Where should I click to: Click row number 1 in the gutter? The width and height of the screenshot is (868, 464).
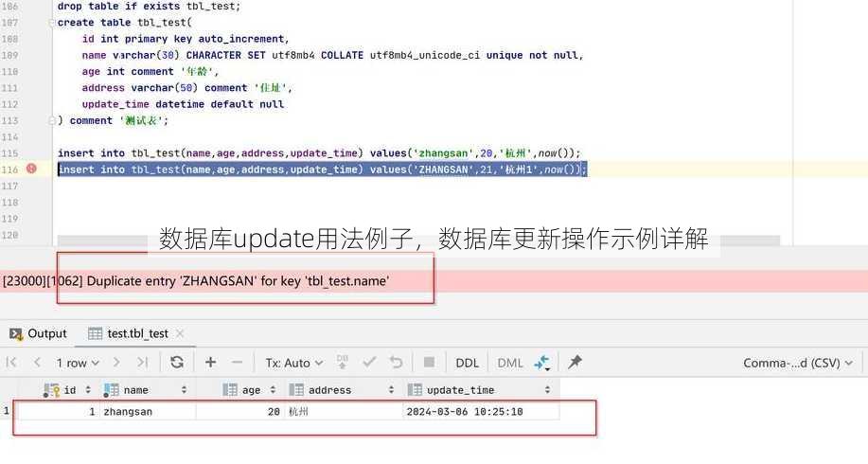pos(7,411)
